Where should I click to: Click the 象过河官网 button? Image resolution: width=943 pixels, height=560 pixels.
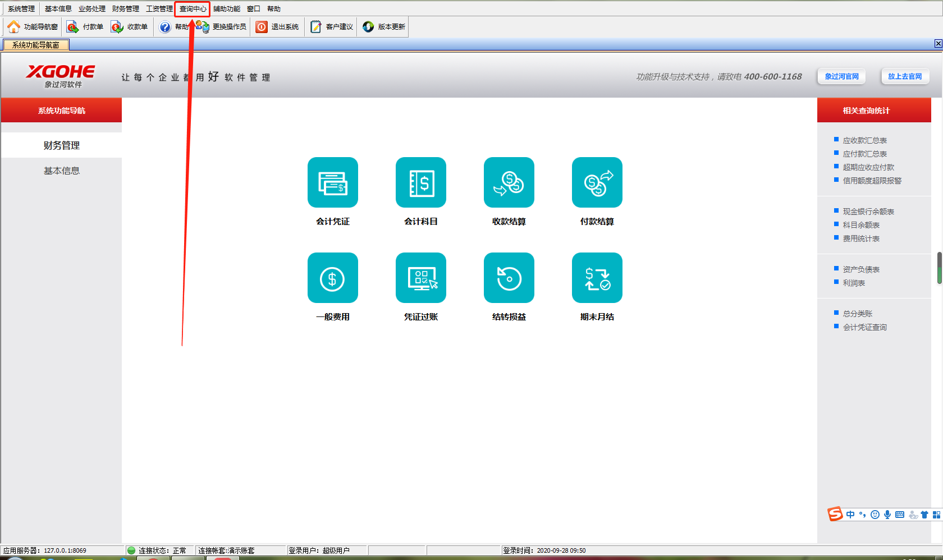point(841,76)
